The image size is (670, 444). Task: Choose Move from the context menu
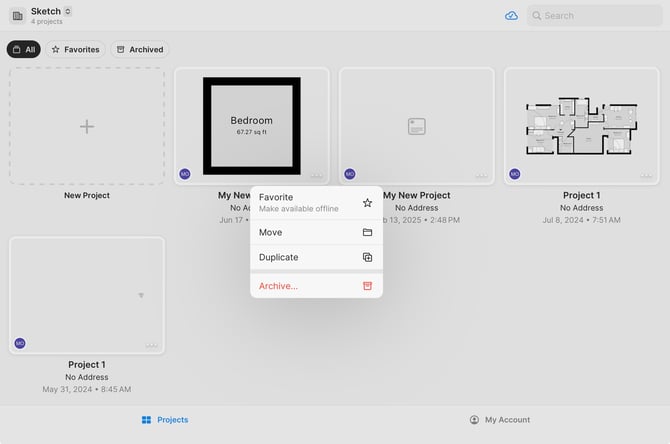tap(316, 232)
